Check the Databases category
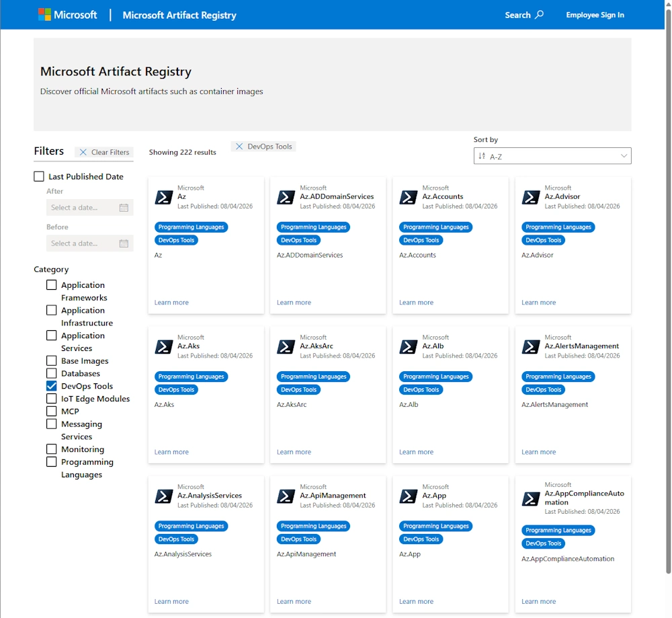 52,373
